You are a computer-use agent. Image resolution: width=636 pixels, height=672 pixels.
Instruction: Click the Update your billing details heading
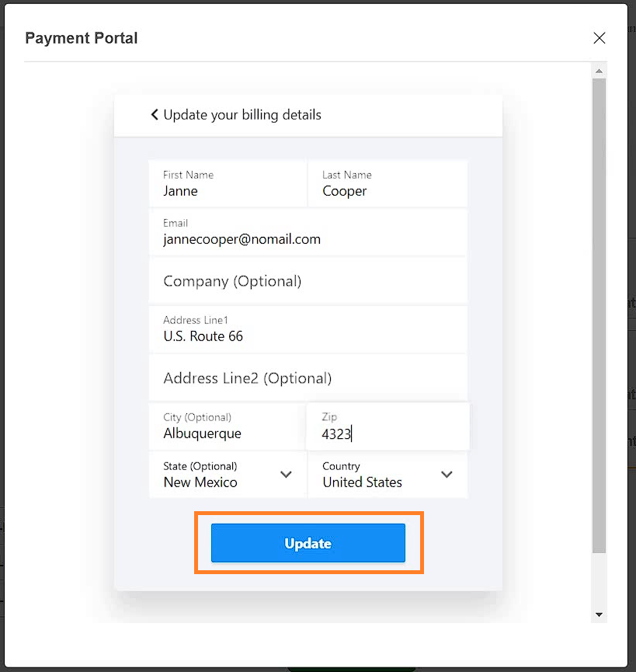[242, 115]
